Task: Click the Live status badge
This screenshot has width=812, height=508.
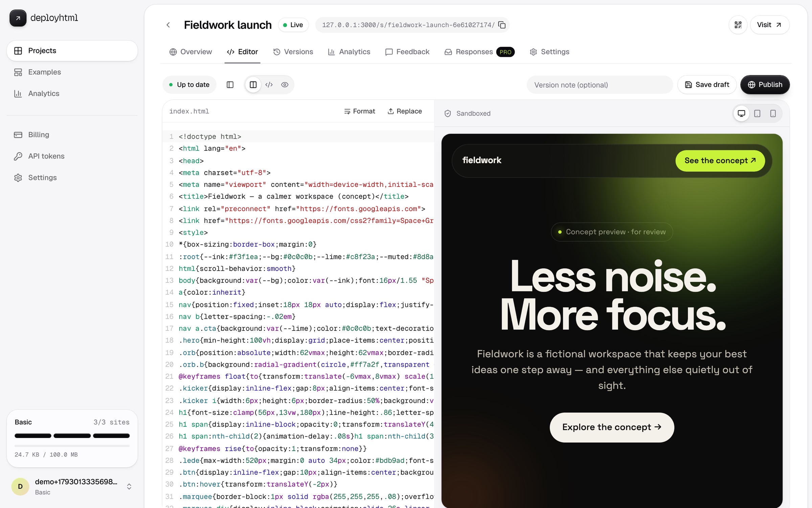Action: [293, 25]
